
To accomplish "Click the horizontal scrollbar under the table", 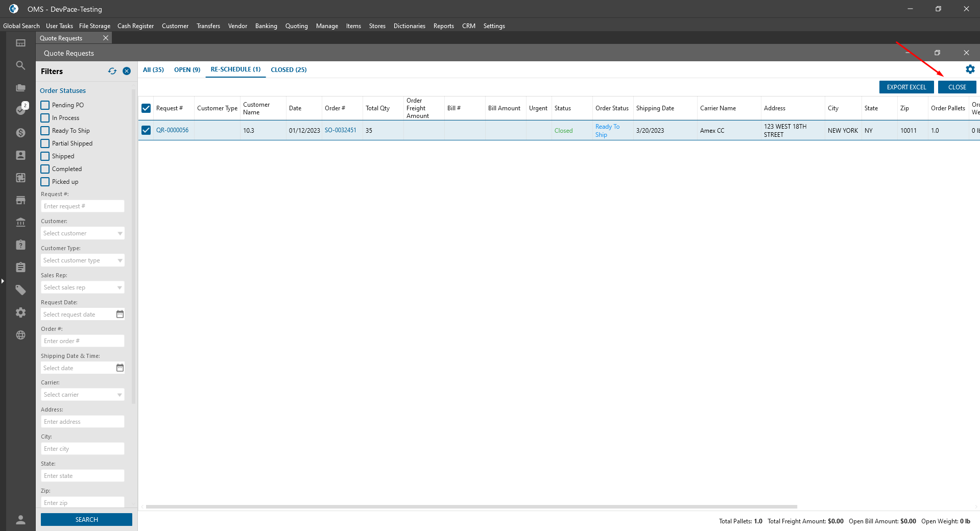I will [x=471, y=506].
